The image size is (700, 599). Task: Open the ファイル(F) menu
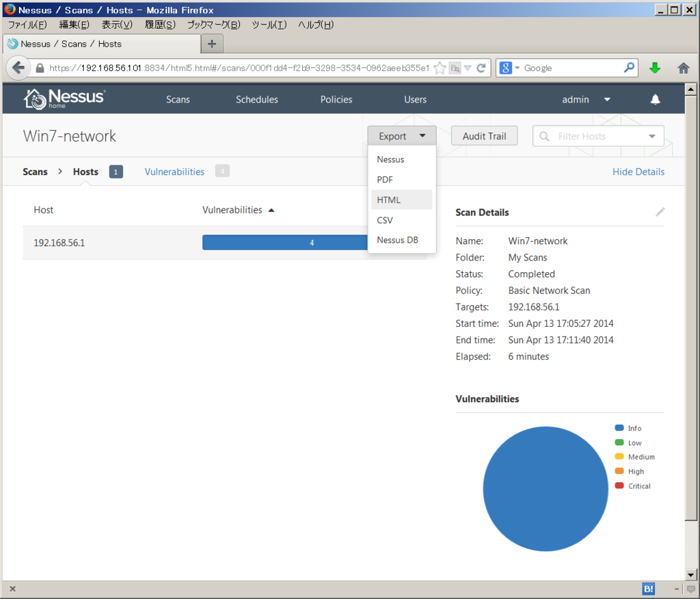27,25
